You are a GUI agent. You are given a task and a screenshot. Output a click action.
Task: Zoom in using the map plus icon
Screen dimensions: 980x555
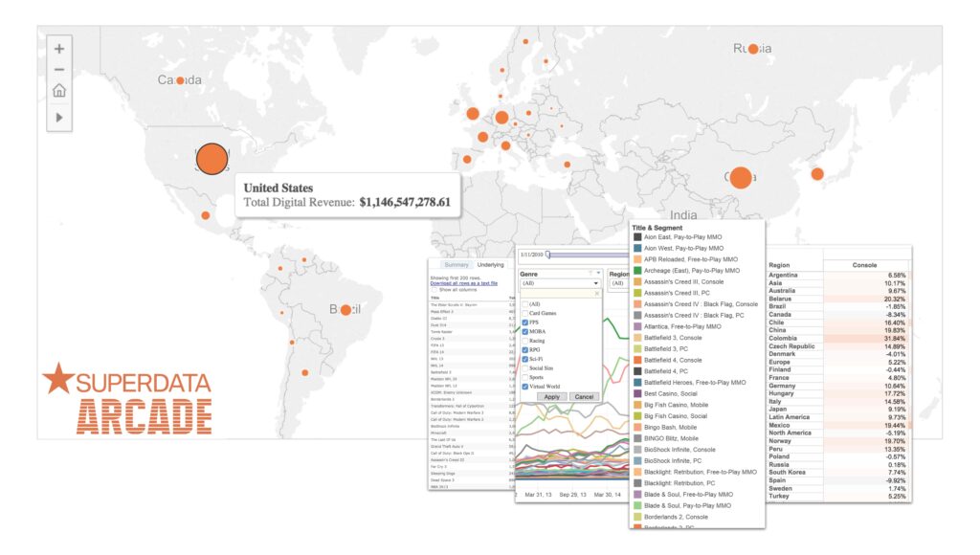click(x=59, y=49)
